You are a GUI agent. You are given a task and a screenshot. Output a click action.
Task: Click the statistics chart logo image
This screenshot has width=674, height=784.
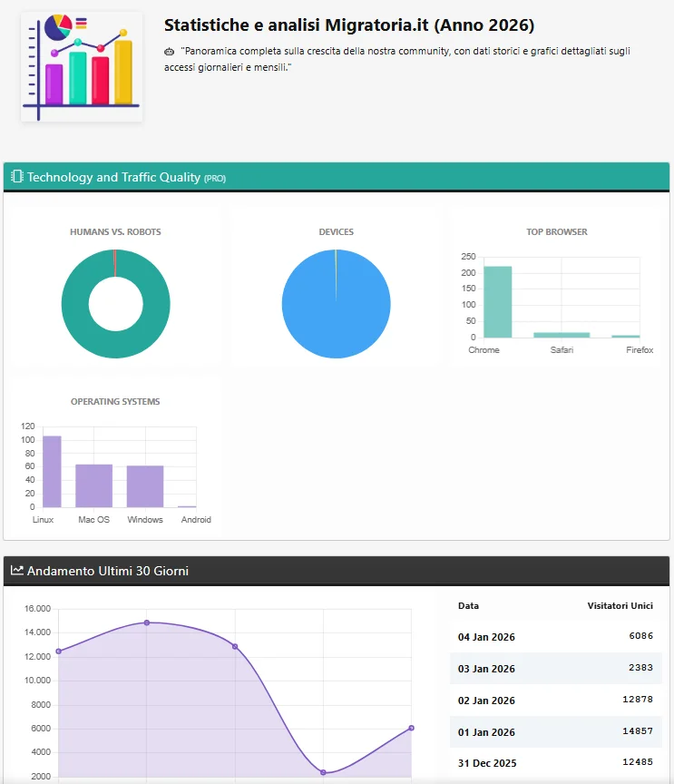coord(82,66)
